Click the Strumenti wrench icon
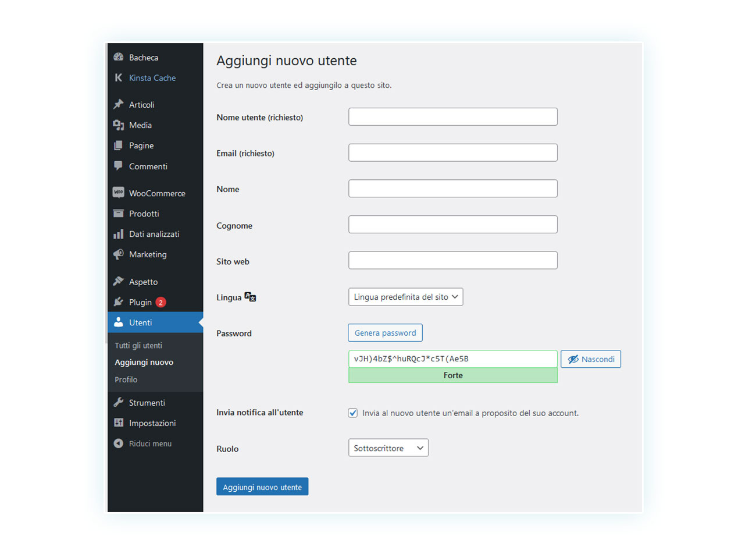The width and height of the screenshot is (756, 550). [x=119, y=402]
